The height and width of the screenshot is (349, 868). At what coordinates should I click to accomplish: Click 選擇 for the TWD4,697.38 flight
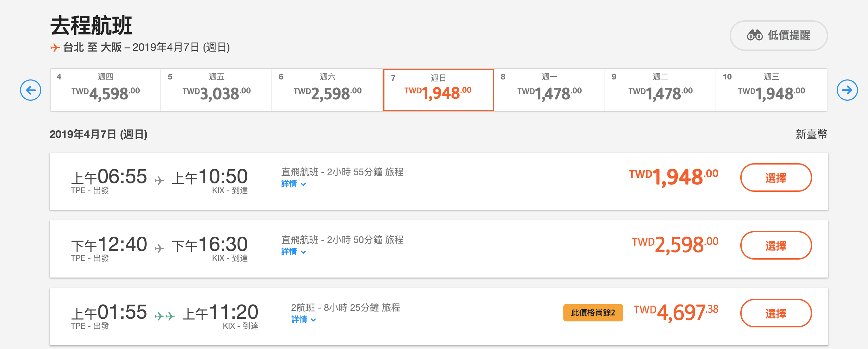pos(776,313)
